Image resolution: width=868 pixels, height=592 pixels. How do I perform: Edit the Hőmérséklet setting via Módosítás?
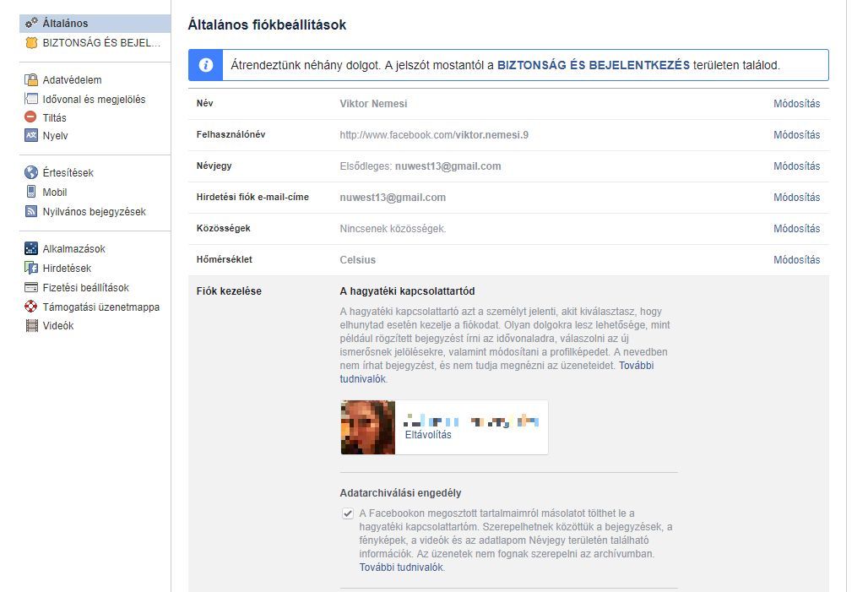(x=796, y=260)
